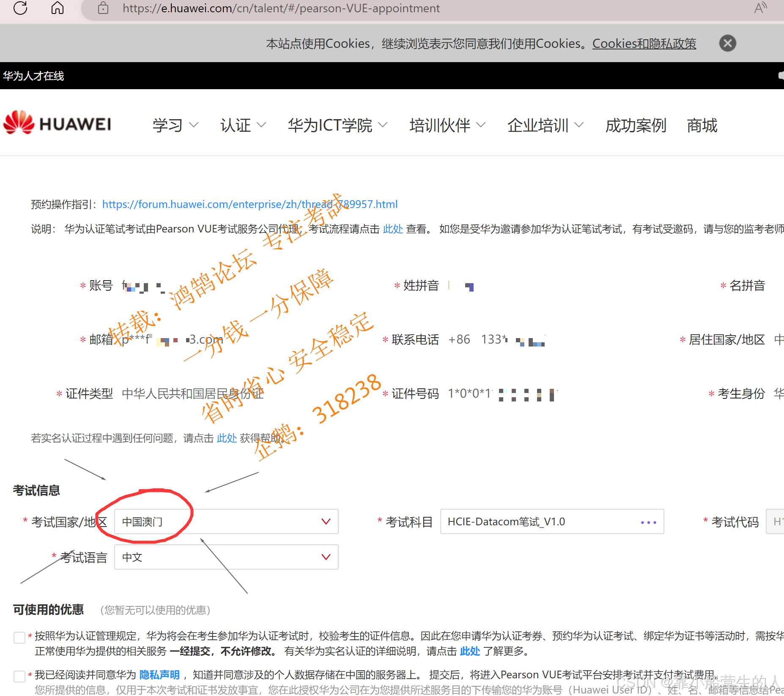Click the 可使用的优惠 heading

(48, 610)
